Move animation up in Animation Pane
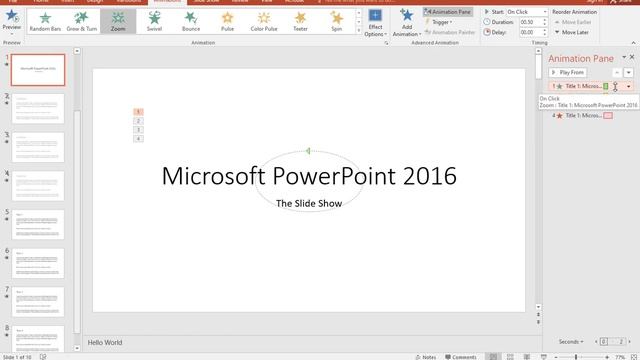 617,73
